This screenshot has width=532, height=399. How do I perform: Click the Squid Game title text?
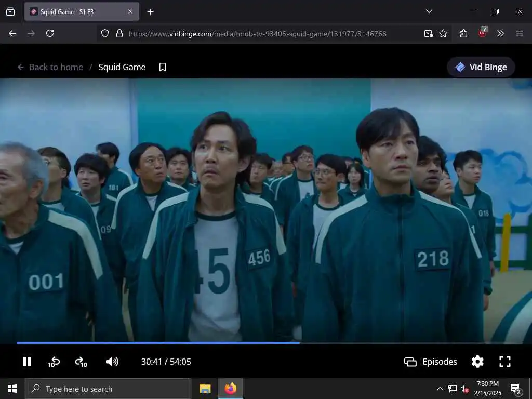pyautogui.click(x=122, y=67)
